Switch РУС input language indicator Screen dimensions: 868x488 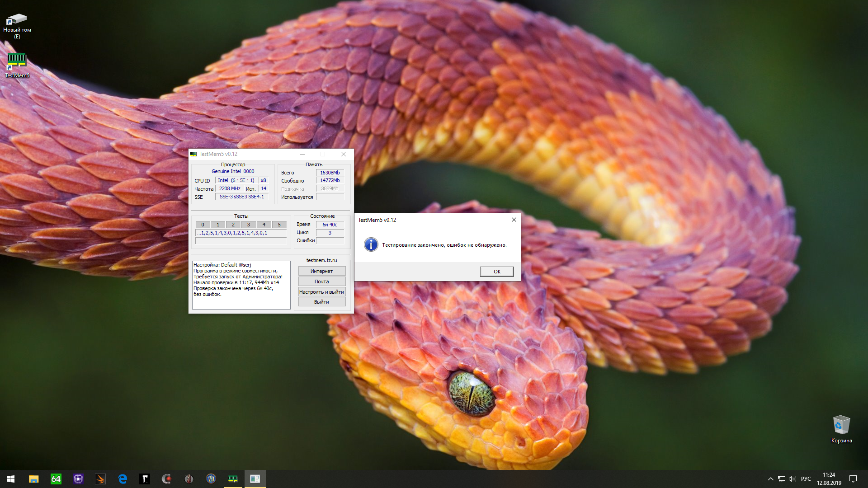click(x=806, y=479)
